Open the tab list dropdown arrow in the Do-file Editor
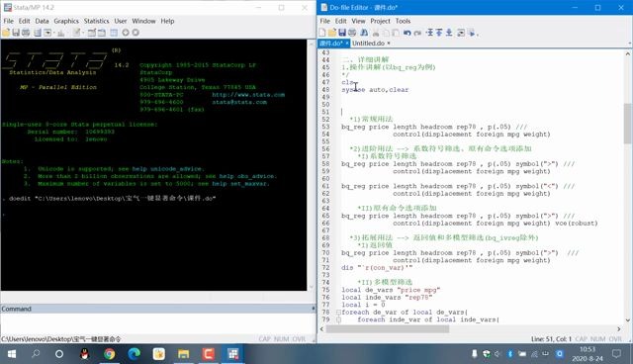 pyautogui.click(x=629, y=44)
